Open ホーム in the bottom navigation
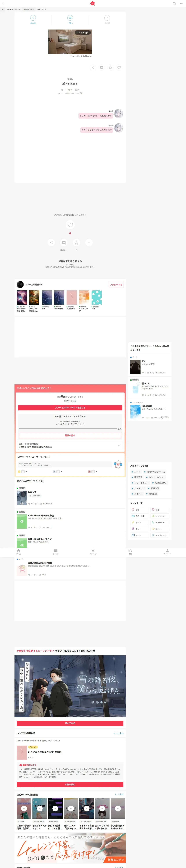 [19, 552]
